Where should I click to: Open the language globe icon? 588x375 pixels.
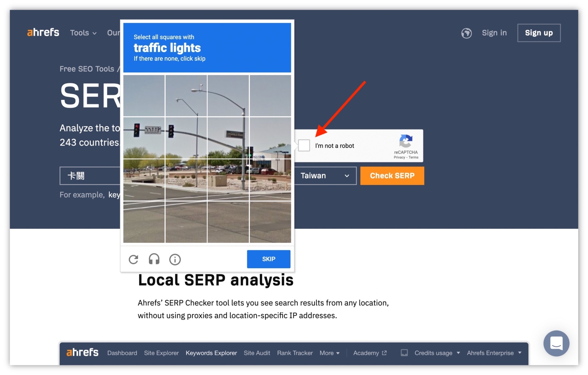[x=466, y=33]
